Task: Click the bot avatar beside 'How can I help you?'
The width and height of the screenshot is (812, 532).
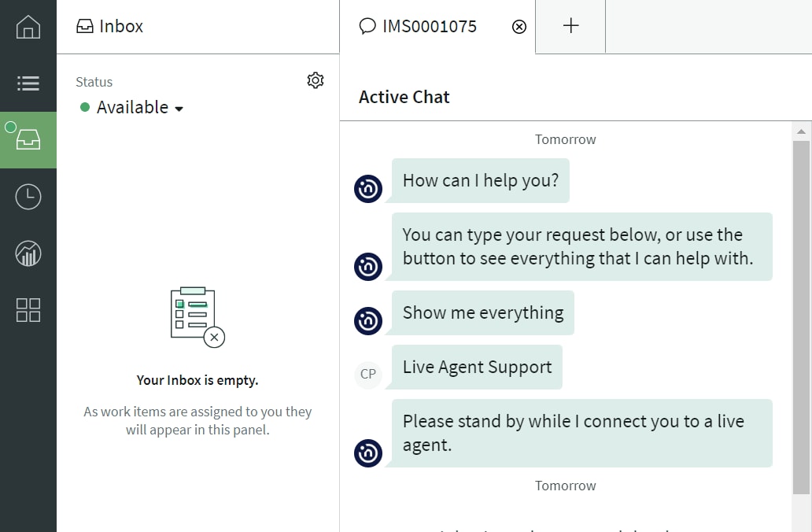Action: [x=367, y=188]
